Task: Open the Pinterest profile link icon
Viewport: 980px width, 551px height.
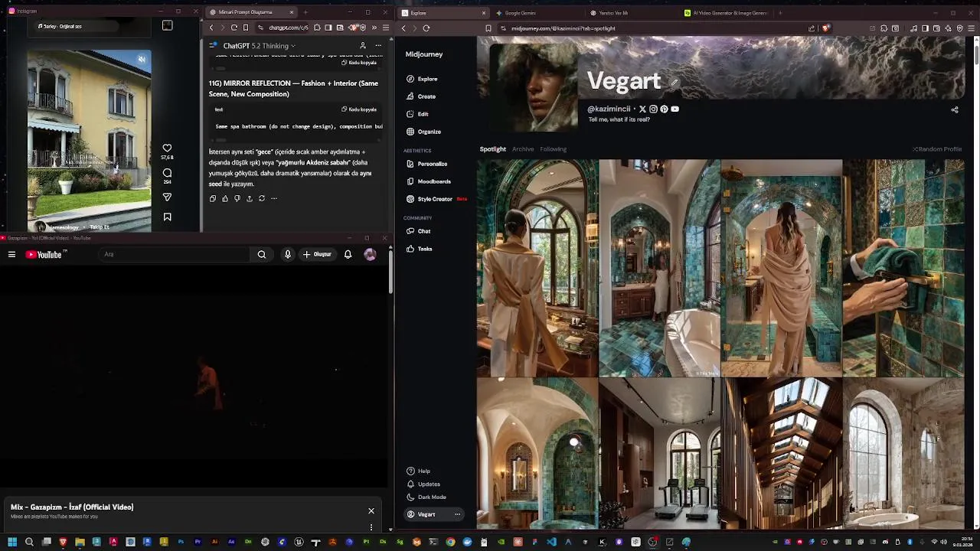Action: click(664, 109)
